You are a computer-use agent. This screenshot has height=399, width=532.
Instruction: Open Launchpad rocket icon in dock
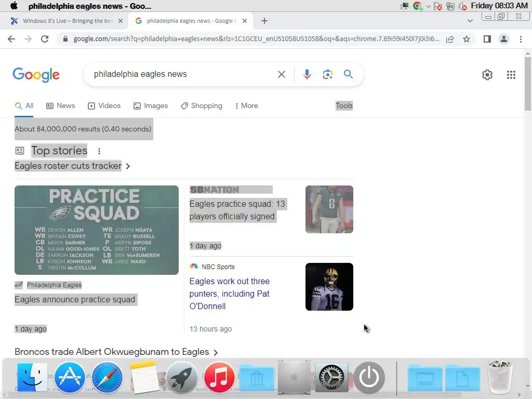click(182, 377)
